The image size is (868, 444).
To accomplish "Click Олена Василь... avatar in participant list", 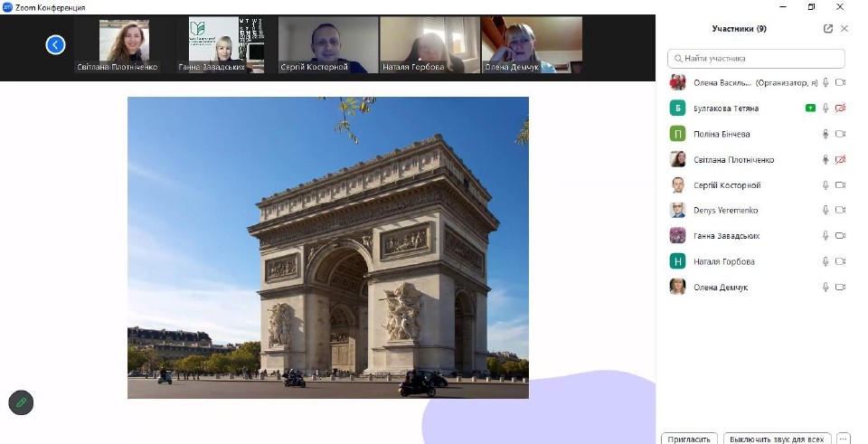I will click(x=677, y=82).
